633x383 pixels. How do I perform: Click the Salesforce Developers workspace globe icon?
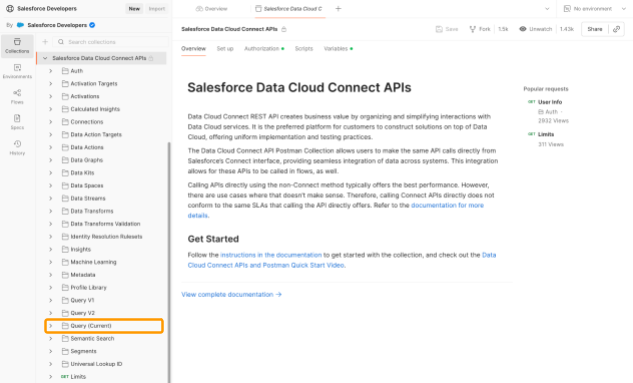10,8
